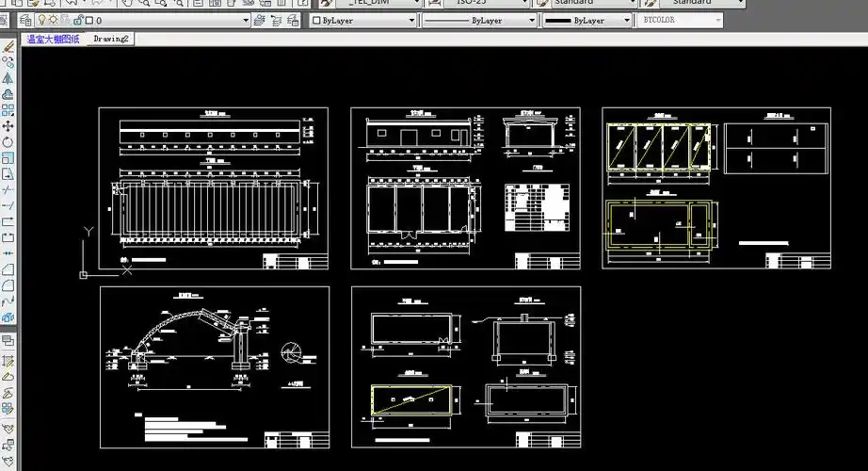
Task: Select the Rotate tool
Action: [x=8, y=141]
